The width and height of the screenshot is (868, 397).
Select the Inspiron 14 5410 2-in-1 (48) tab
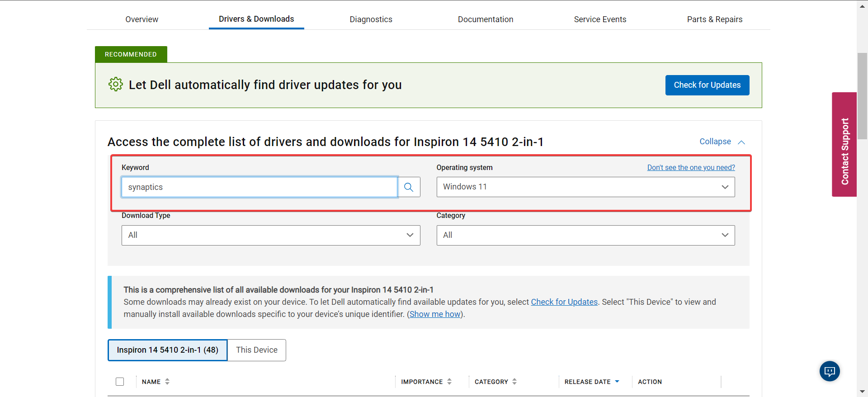167,350
